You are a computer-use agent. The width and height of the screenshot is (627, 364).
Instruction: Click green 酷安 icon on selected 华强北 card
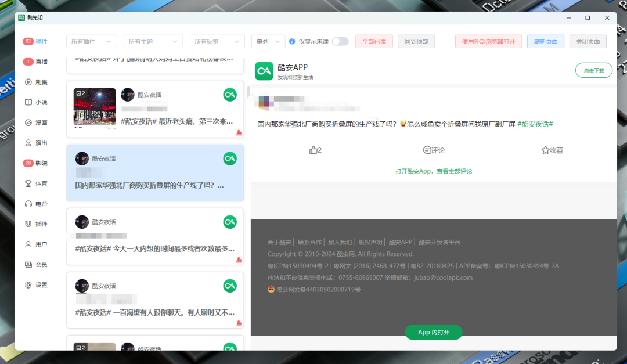pyautogui.click(x=230, y=158)
